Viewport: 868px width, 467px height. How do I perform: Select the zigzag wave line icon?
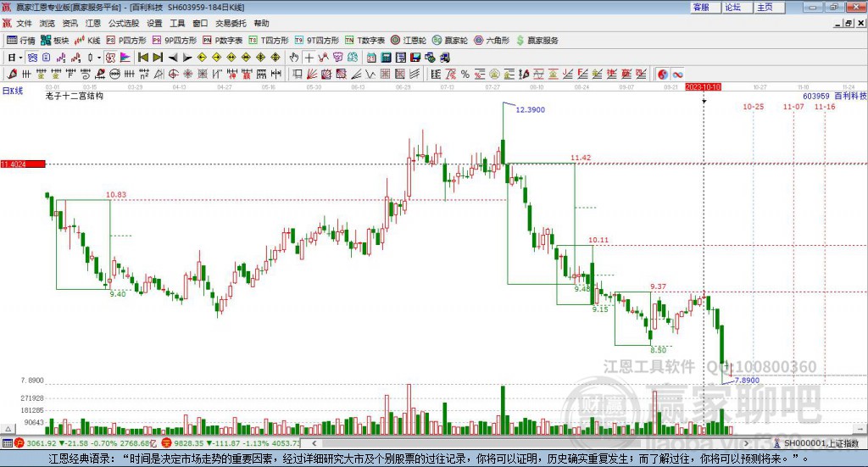pos(370,74)
